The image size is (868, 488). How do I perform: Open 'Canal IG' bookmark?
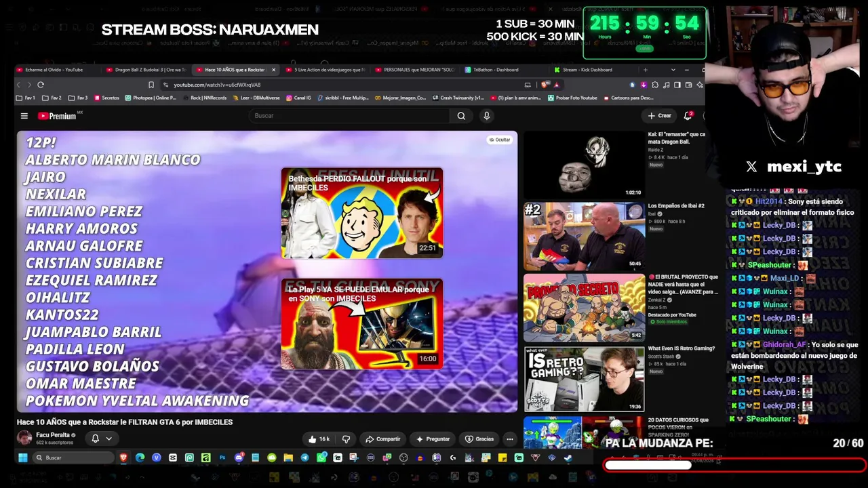pos(298,98)
